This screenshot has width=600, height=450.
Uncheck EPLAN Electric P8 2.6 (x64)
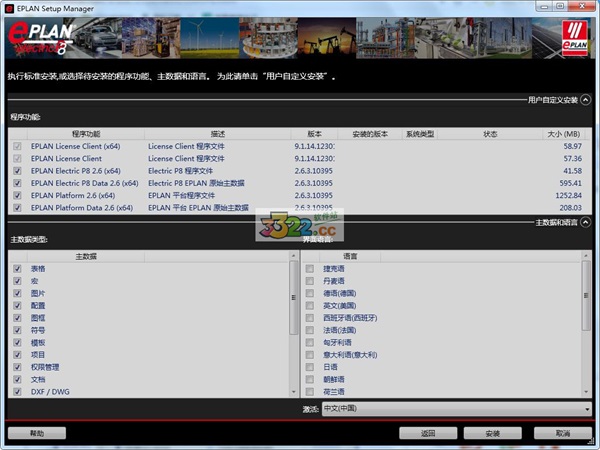point(16,171)
